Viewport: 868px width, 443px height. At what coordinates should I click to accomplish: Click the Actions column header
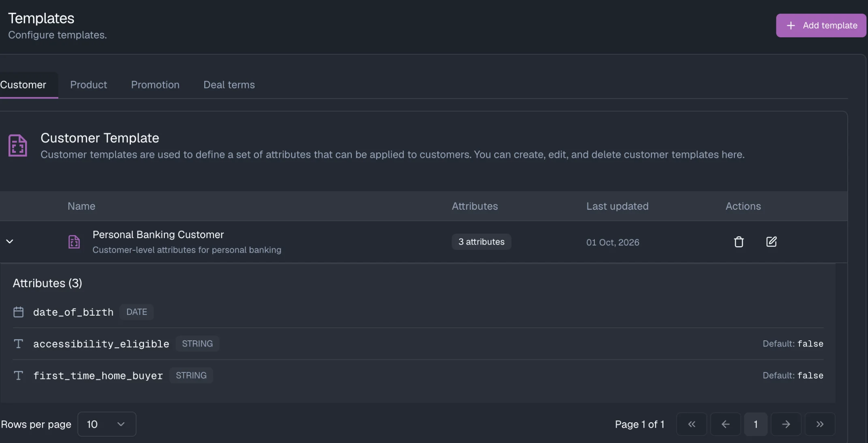743,206
